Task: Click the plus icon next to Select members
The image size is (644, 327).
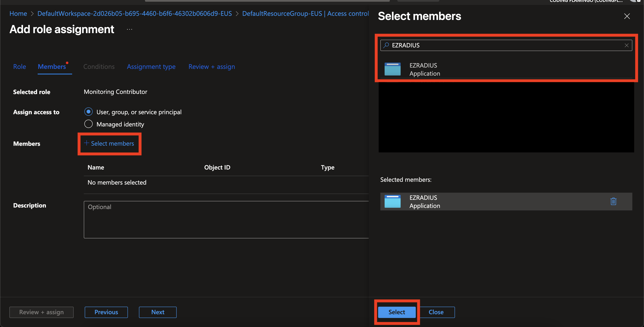Action: (x=86, y=143)
